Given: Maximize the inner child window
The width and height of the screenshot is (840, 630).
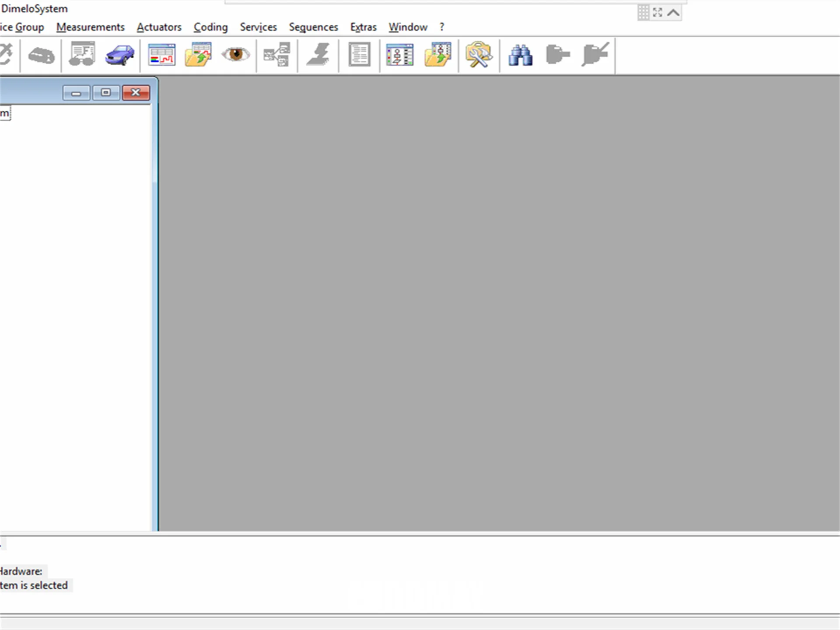Looking at the screenshot, I should click(x=106, y=93).
